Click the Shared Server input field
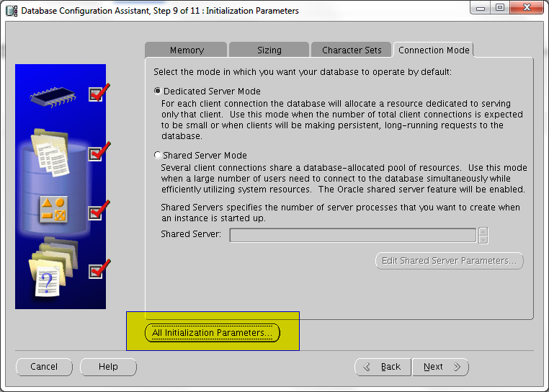The width and height of the screenshot is (549, 392). (x=352, y=235)
